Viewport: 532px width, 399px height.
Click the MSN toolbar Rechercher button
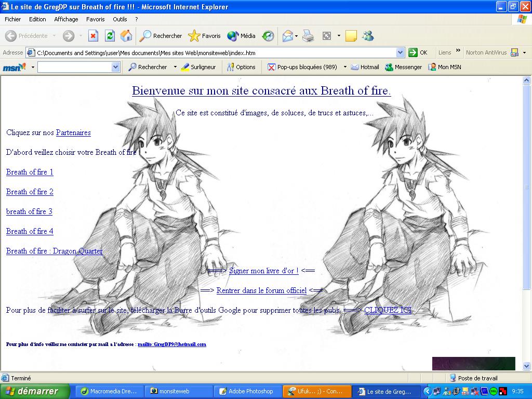coord(148,67)
